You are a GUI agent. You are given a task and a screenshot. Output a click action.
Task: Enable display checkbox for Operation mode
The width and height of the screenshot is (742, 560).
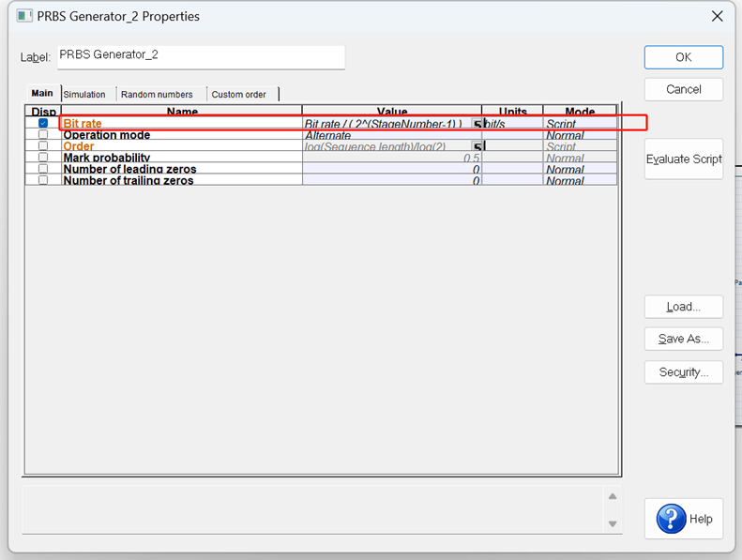pyautogui.click(x=43, y=134)
